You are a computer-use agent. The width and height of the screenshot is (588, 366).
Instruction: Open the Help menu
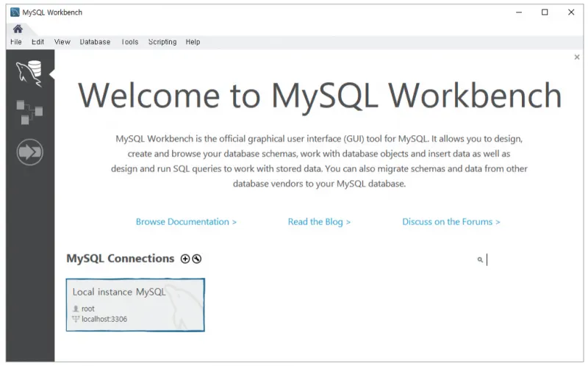193,42
